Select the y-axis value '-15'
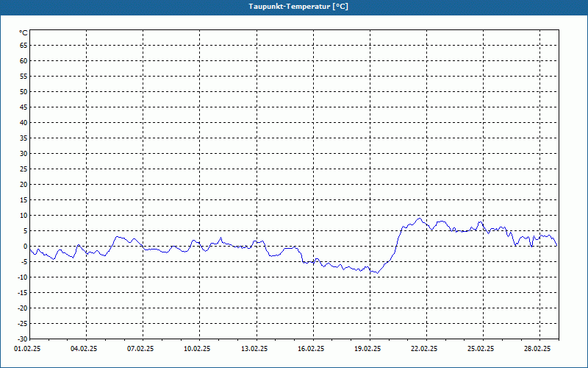 click(22, 292)
